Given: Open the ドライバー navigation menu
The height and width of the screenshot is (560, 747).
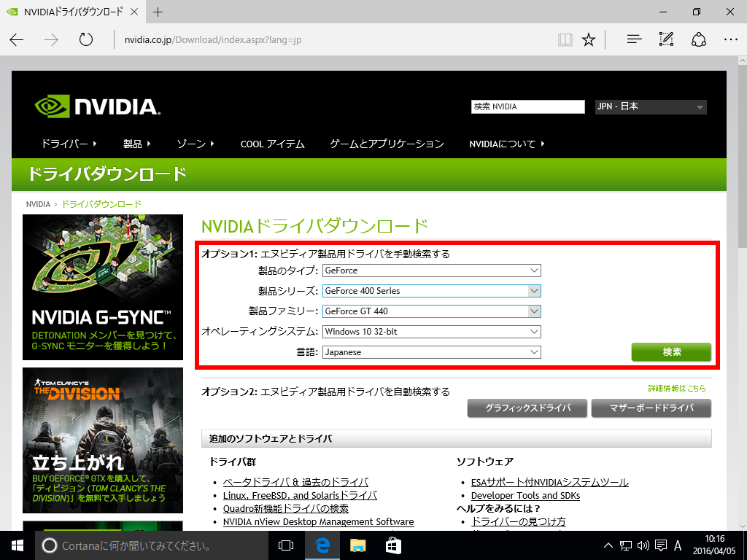Looking at the screenshot, I should point(69,144).
